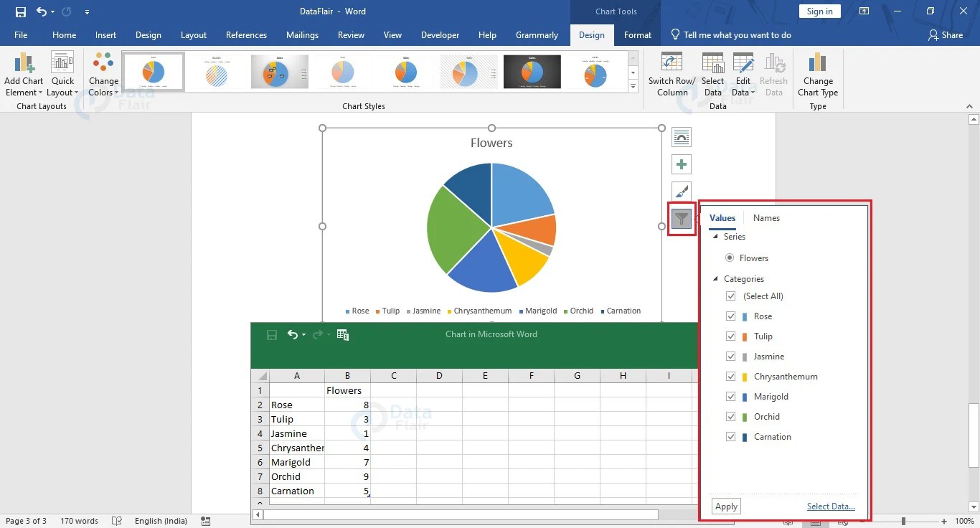Uncheck the Carnation category
The image size is (980, 528).
click(731, 437)
